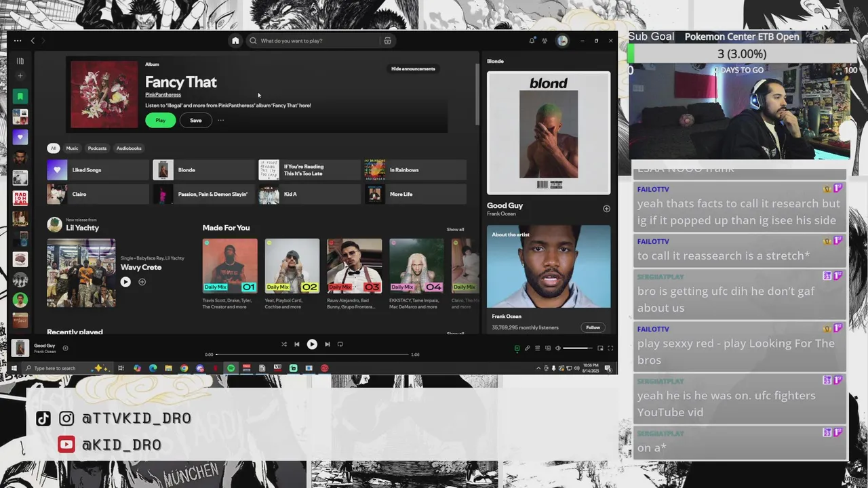Open the miniplayer icon
Screen dimensions: 868x488
click(x=600, y=348)
